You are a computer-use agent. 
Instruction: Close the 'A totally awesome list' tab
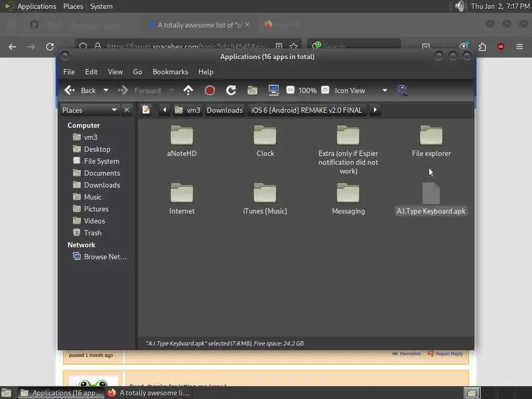247,24
